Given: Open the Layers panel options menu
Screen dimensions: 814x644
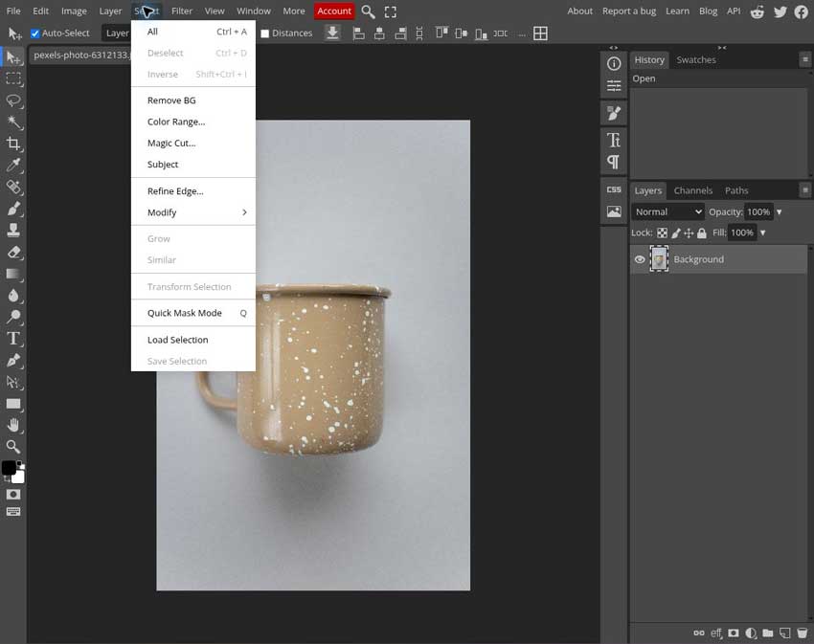Looking at the screenshot, I should [x=805, y=190].
